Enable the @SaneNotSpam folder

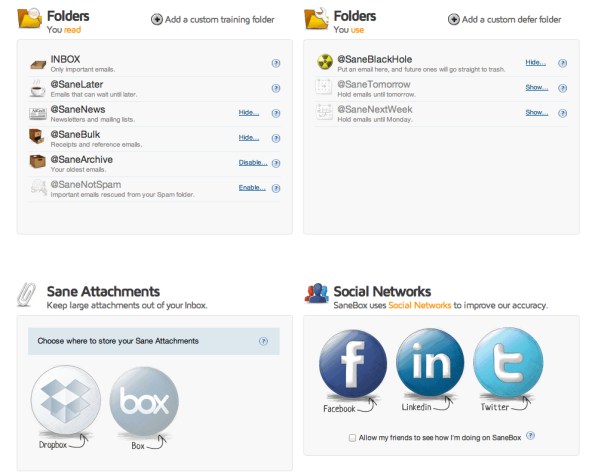(x=252, y=188)
